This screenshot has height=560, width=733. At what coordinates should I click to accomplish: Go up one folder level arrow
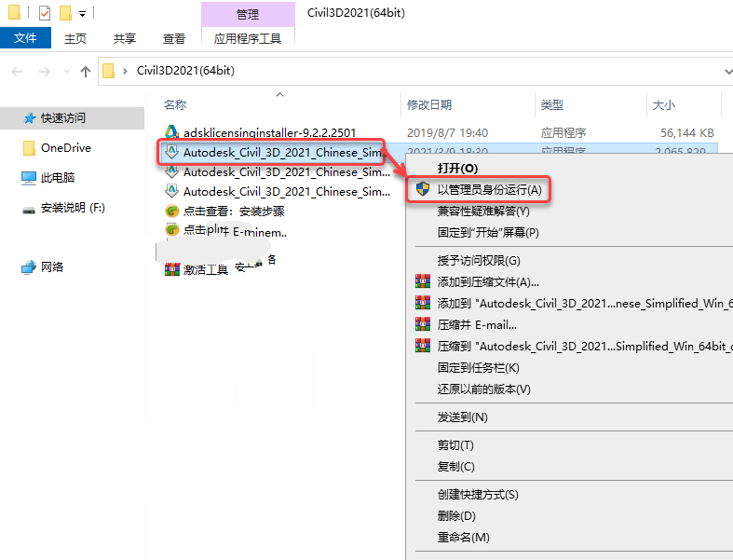[85, 72]
